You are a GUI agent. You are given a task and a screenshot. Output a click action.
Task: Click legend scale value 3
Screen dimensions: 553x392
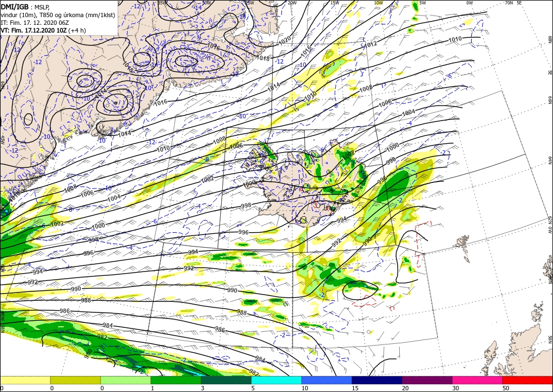[202, 389]
